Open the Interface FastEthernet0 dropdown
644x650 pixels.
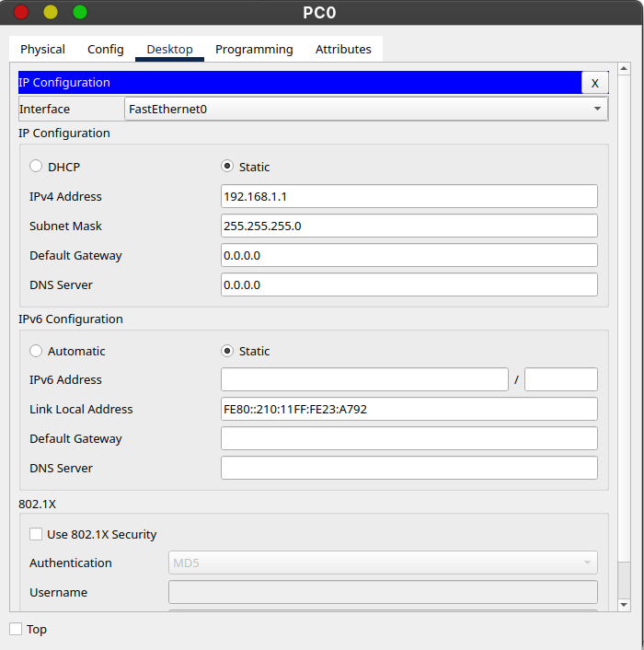(x=365, y=109)
